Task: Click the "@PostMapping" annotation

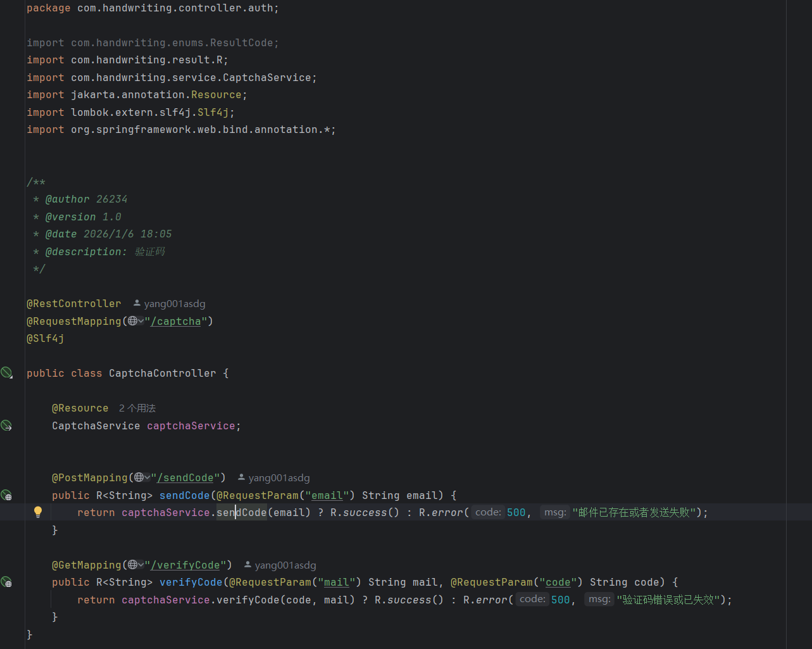Action: [89, 477]
